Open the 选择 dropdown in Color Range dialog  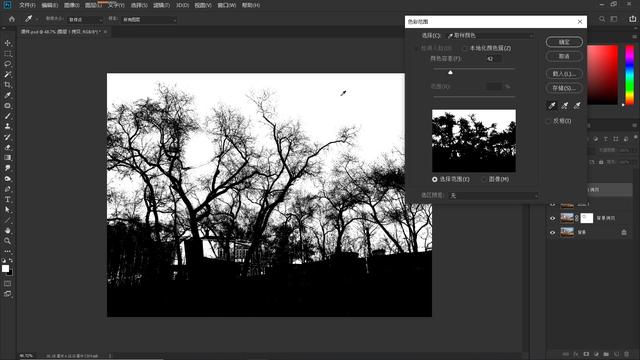490,36
